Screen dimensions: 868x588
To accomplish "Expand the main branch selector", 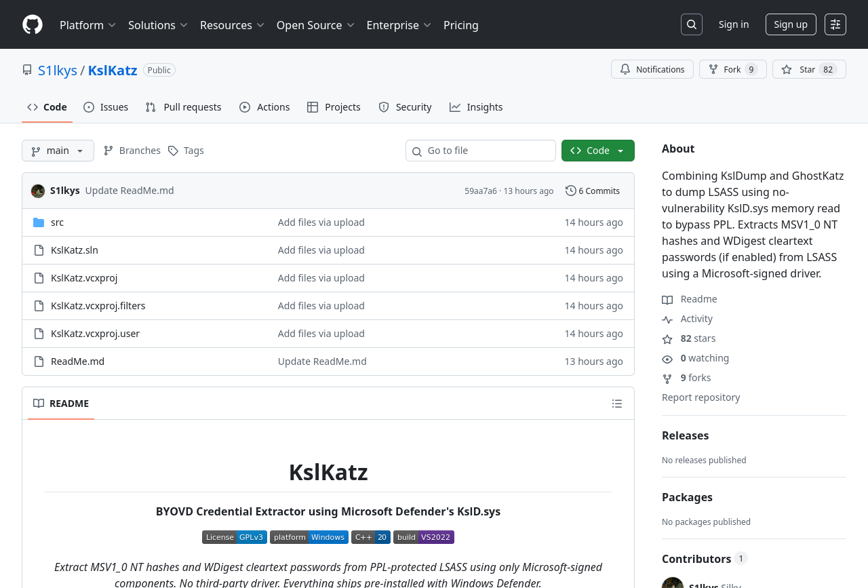I will (x=58, y=151).
